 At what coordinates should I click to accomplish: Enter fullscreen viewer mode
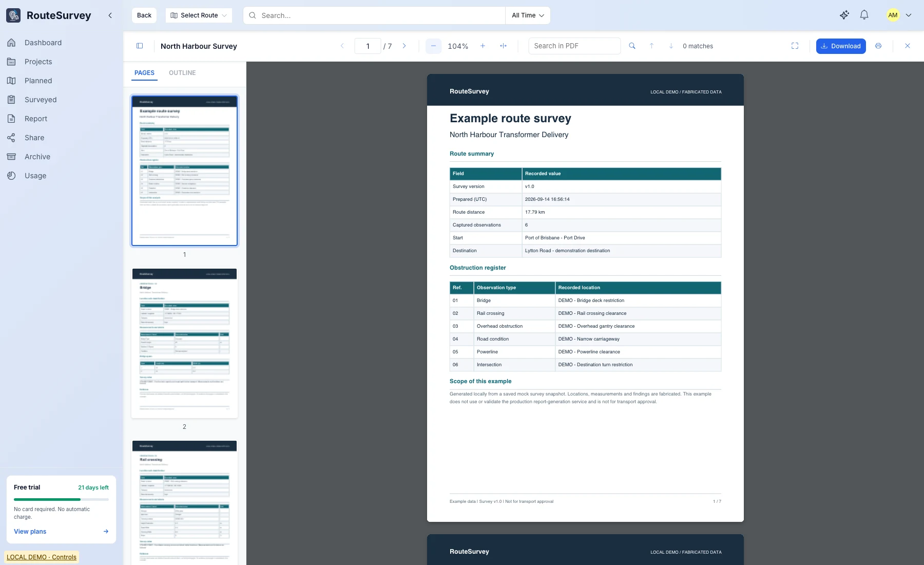click(795, 46)
